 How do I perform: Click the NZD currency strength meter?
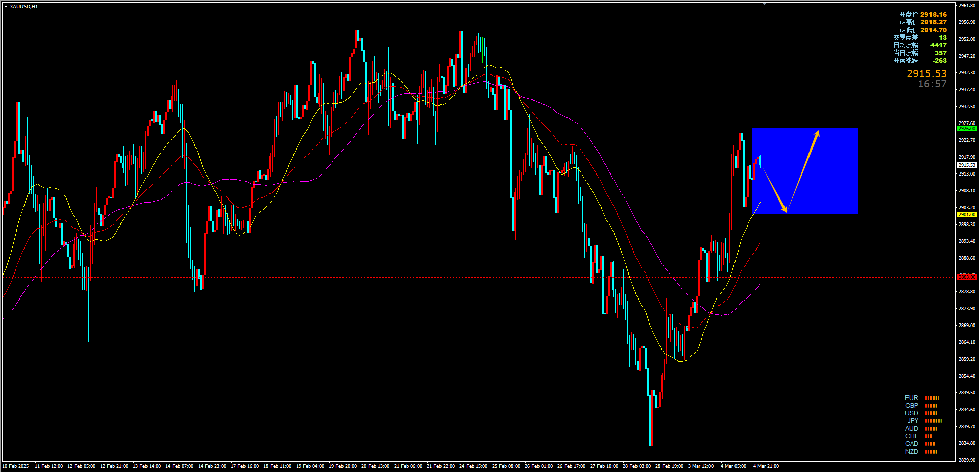click(931, 452)
